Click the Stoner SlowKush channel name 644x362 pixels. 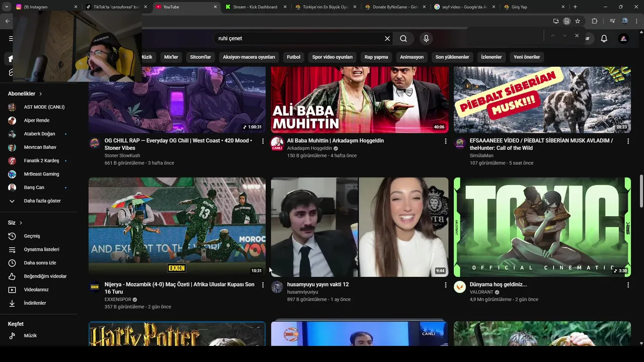pyautogui.click(x=122, y=156)
